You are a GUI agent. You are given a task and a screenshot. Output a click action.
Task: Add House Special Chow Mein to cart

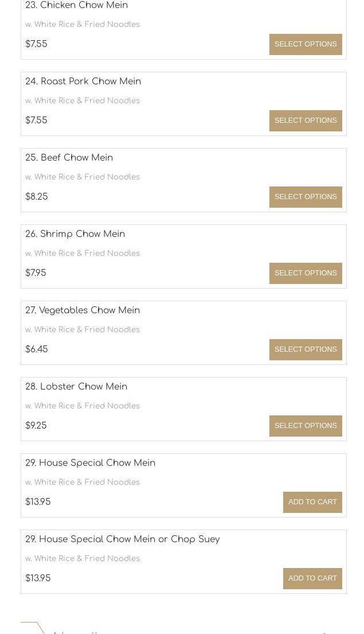pos(312,502)
